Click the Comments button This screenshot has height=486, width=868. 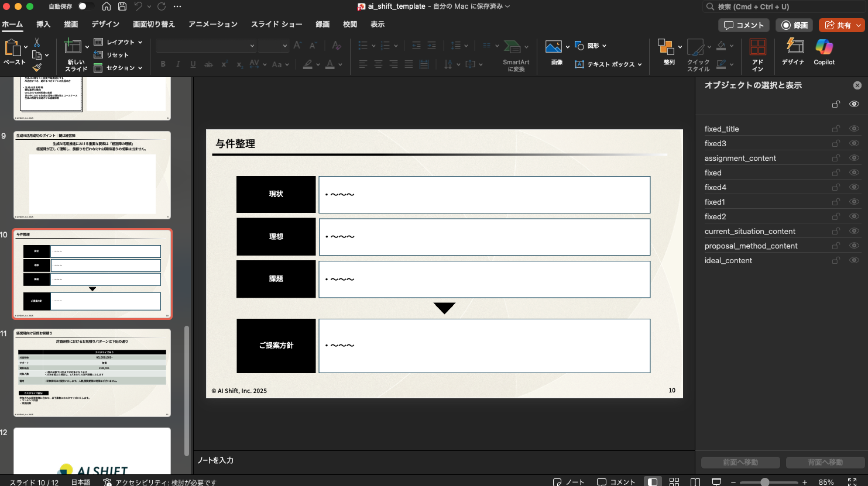tap(744, 25)
